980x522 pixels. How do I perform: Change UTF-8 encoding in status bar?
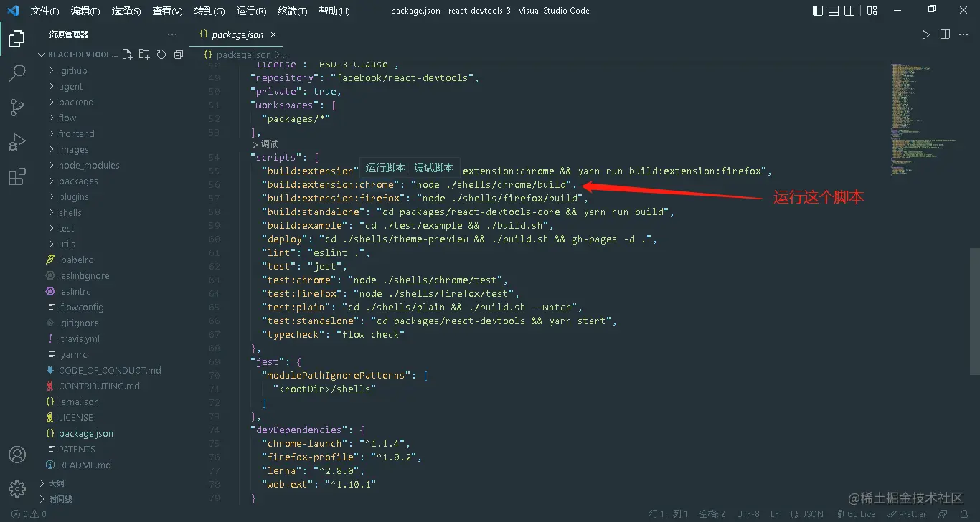[x=748, y=514]
